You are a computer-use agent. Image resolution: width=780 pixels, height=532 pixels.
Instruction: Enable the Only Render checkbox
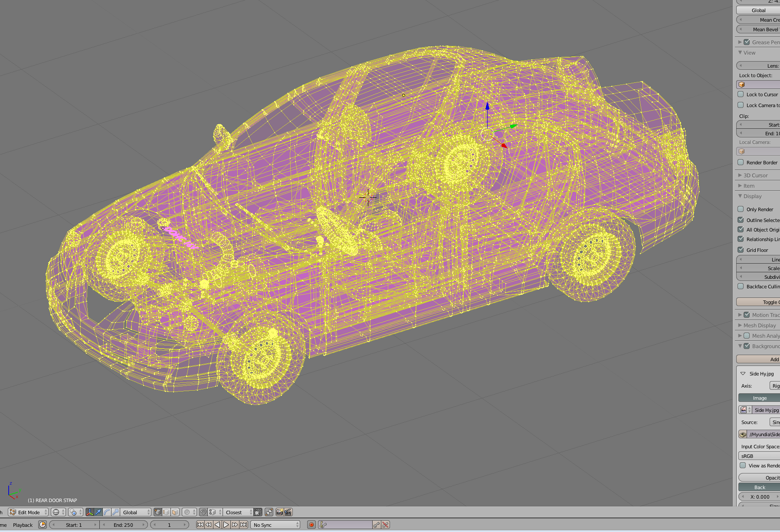coord(741,209)
